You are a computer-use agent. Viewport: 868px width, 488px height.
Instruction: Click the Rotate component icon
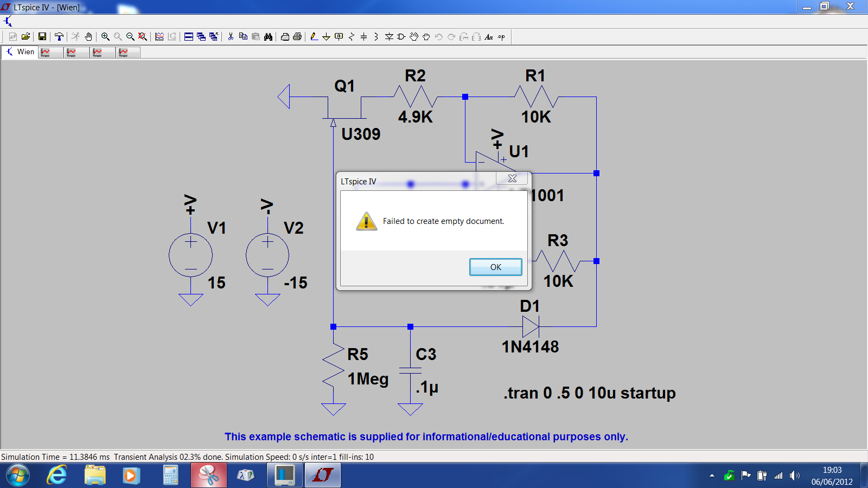[x=464, y=37]
